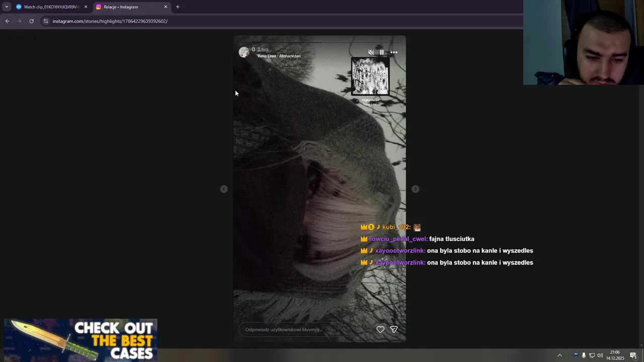Go back in browser history

point(7,21)
